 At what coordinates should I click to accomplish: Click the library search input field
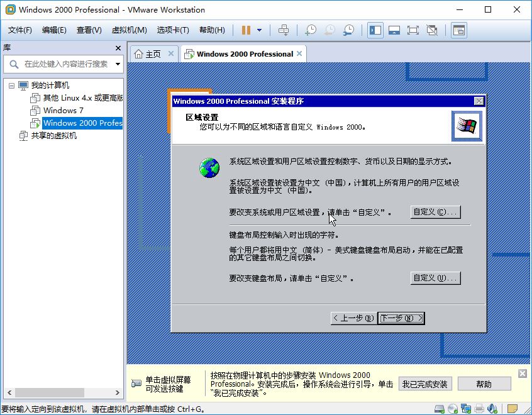63,64
